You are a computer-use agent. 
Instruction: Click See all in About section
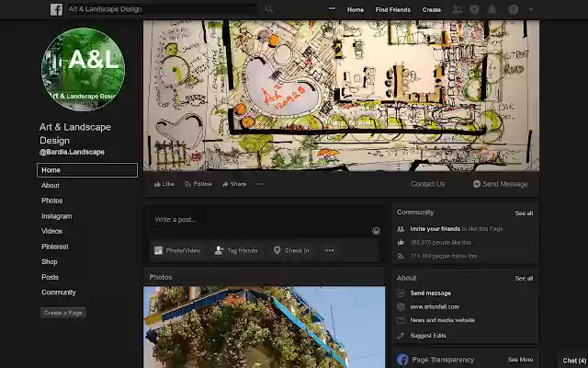[524, 279]
